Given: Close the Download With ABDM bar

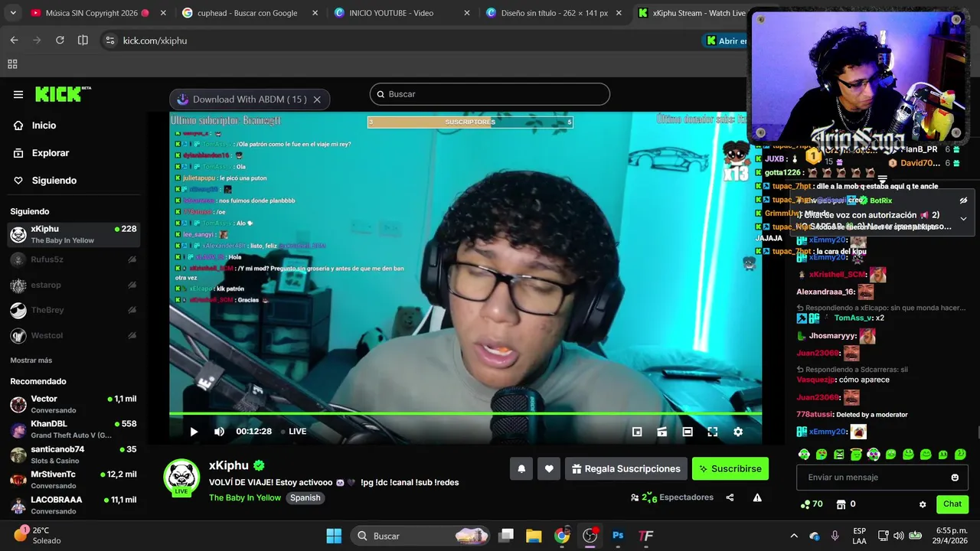Looking at the screenshot, I should click(x=317, y=99).
